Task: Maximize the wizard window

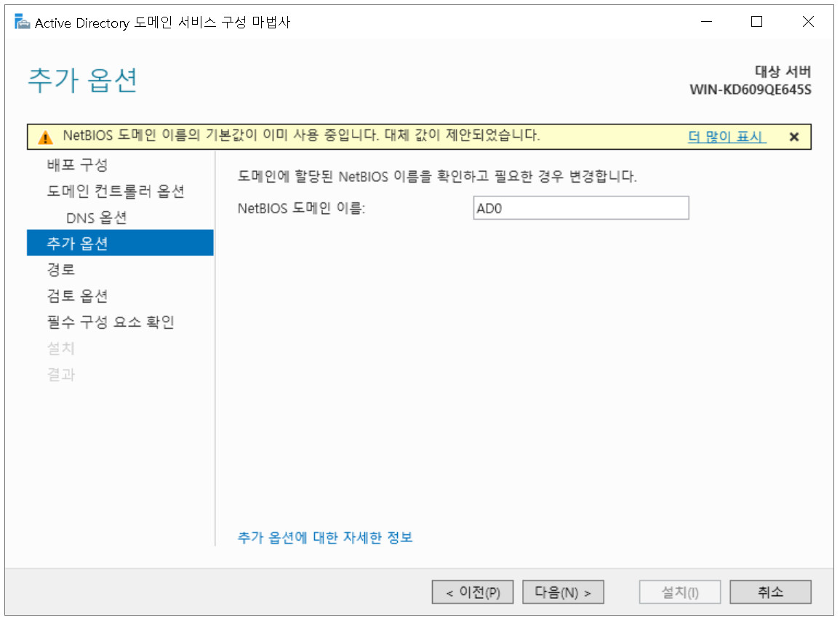Action: pyautogui.click(x=756, y=21)
